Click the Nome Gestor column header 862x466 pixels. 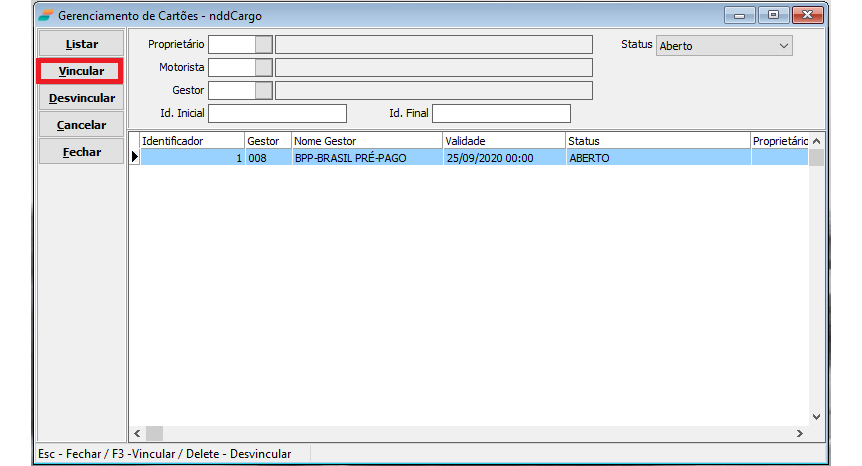[x=366, y=141]
